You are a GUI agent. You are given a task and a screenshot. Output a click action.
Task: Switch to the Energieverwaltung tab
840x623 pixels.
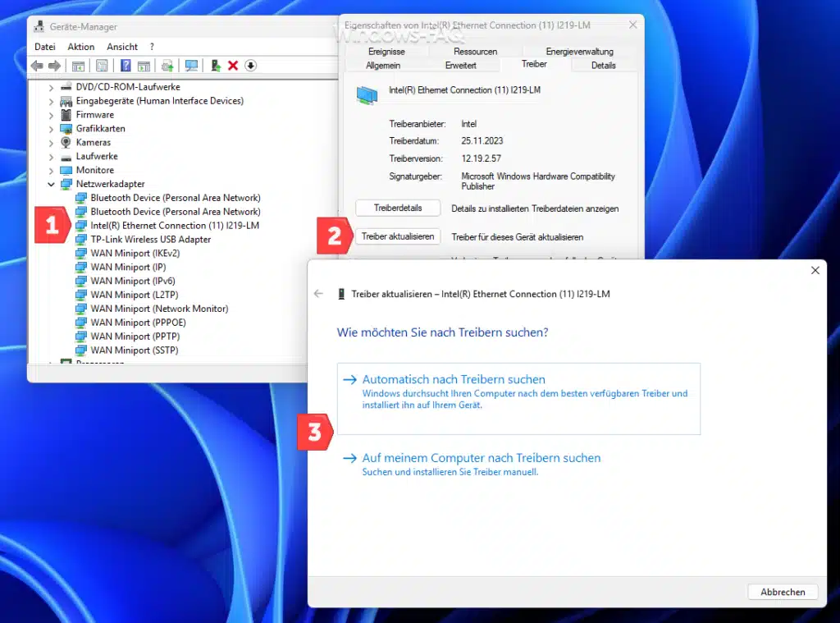pos(579,52)
